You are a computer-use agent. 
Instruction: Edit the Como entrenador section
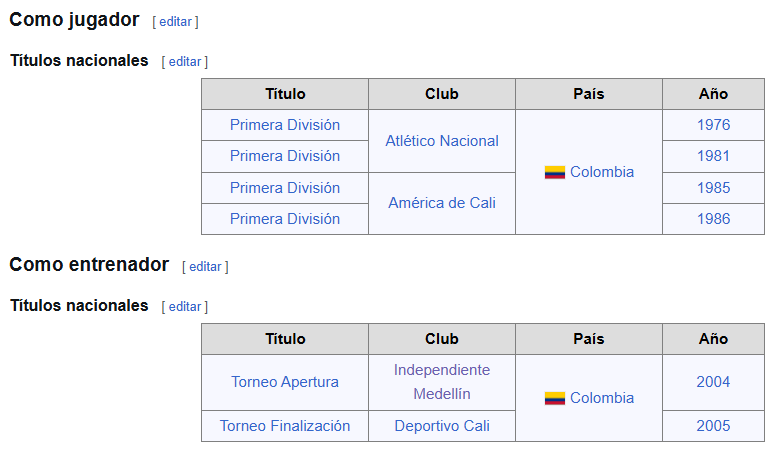click(x=205, y=267)
